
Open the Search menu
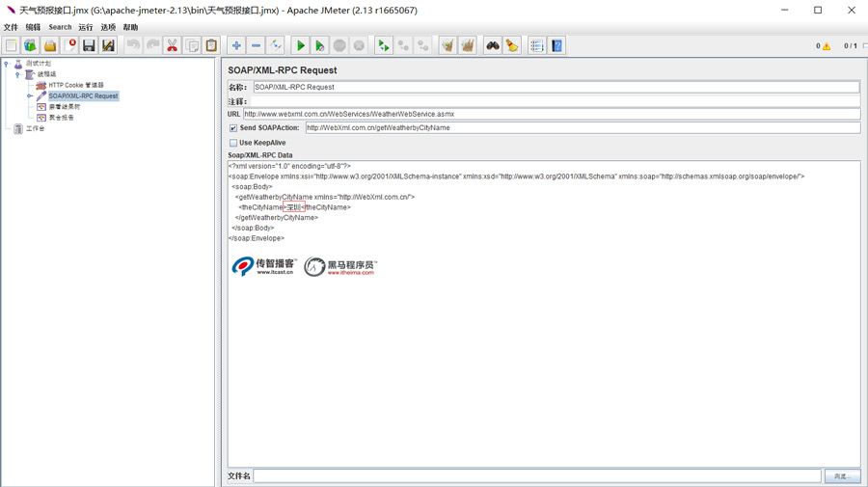pos(60,27)
